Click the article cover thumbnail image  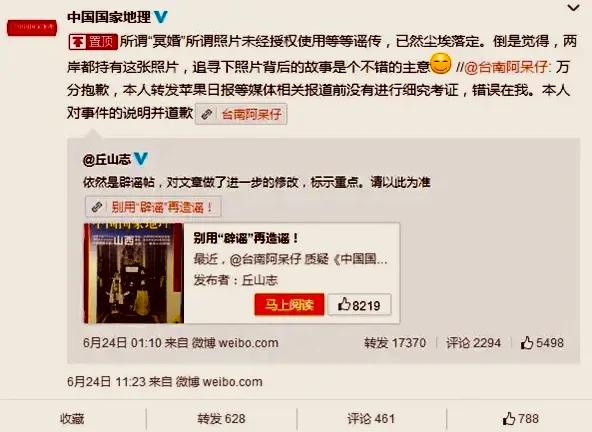coord(134,273)
